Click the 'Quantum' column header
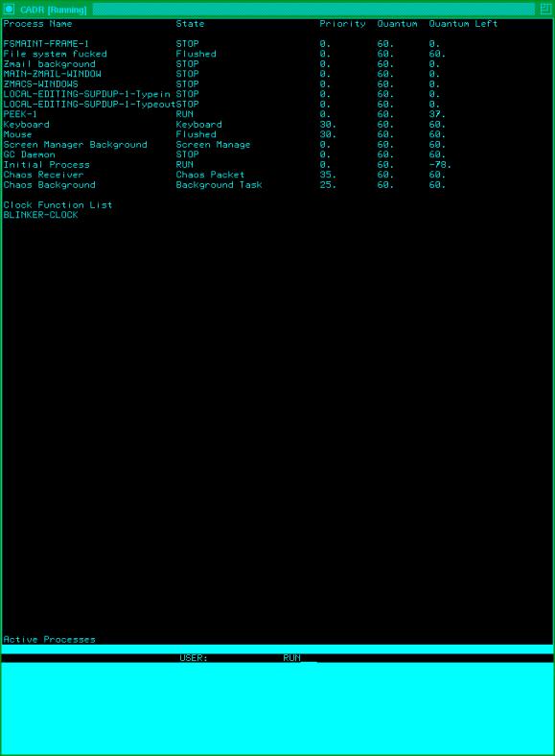 click(397, 24)
